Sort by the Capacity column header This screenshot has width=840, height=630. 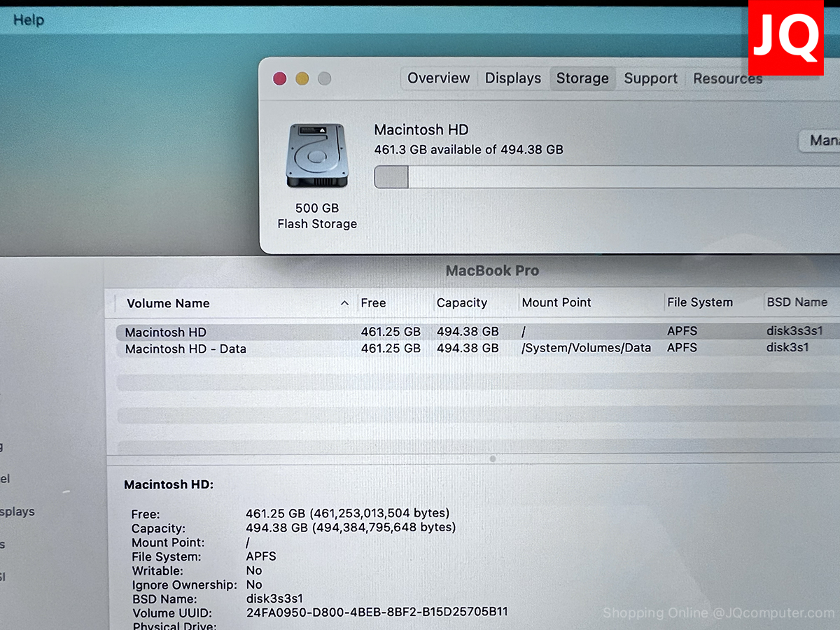coord(461,303)
